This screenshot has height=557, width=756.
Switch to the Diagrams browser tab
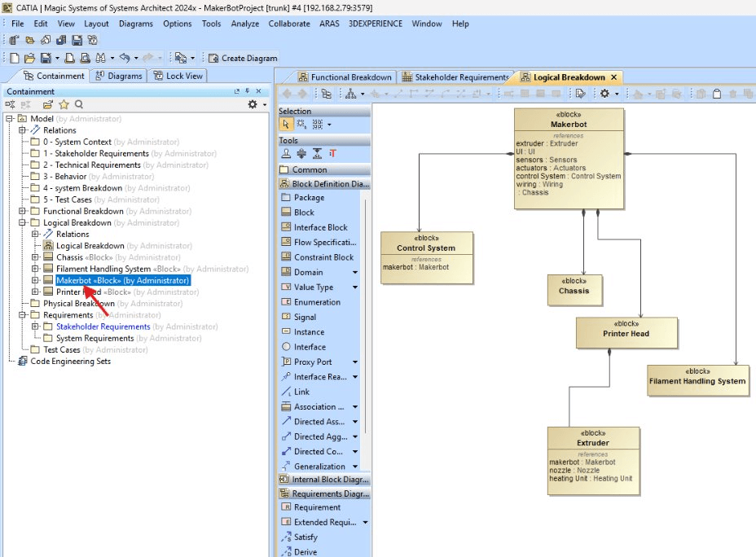pyautogui.click(x=119, y=76)
